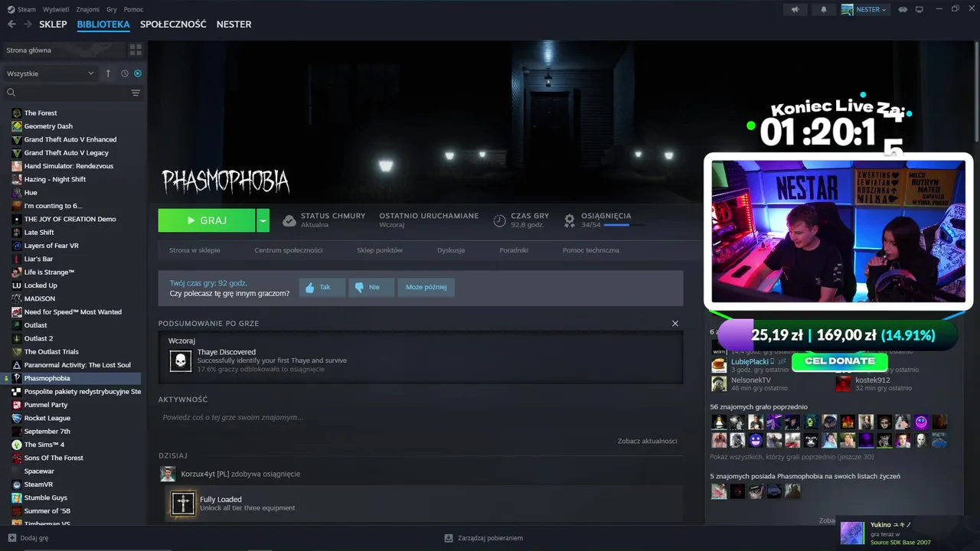Switch library to collections grid view
The image size is (980, 551).
[x=136, y=50]
